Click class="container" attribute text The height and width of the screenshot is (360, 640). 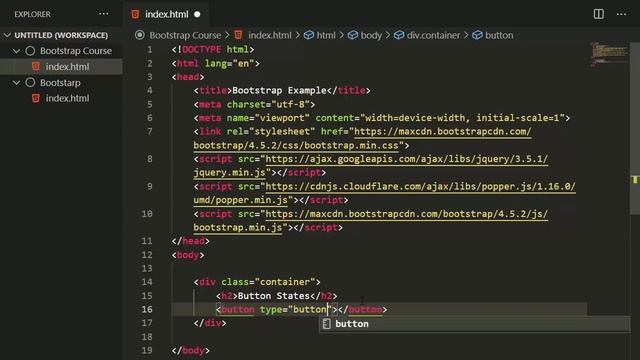pyautogui.click(x=268, y=282)
